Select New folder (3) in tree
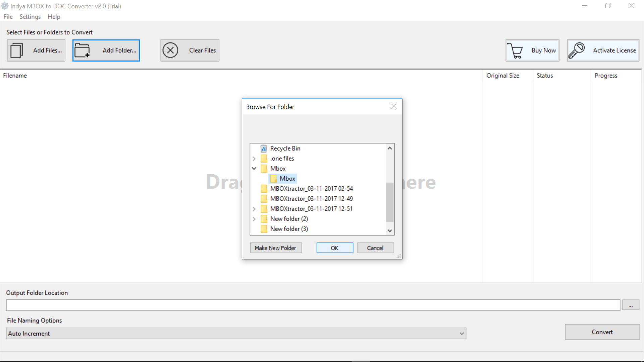Viewport: 644px width, 362px height. pyautogui.click(x=289, y=229)
